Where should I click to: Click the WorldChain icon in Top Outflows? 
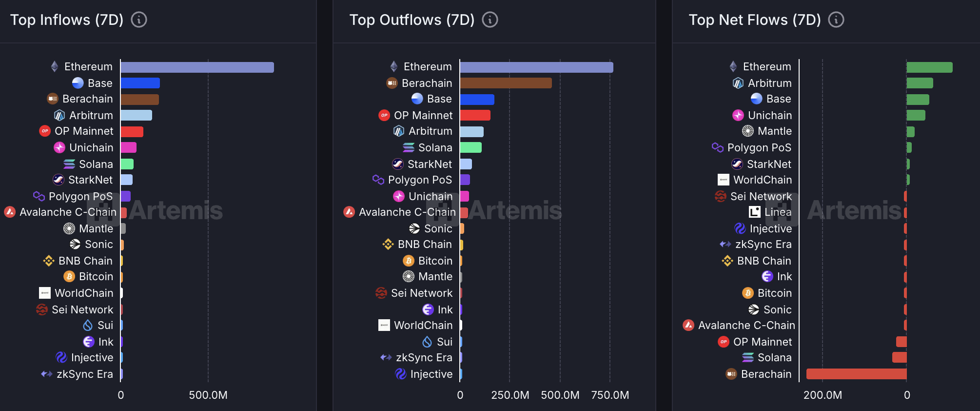coord(384,325)
